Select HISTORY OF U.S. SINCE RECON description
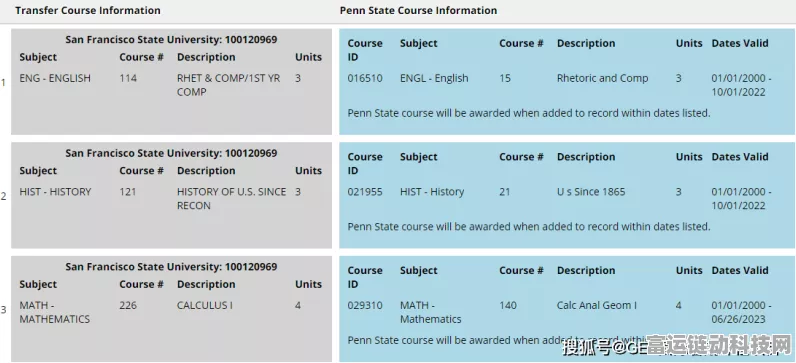 tap(231, 199)
